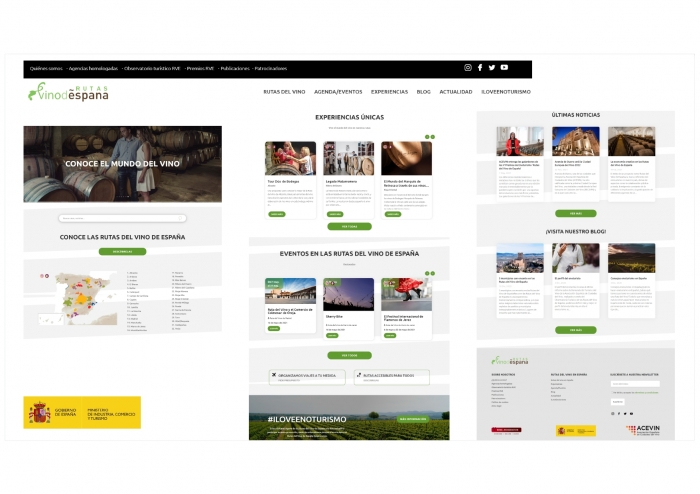Image resolution: width=700 pixels, height=494 pixels.
Task: Open the Rutas del Vino menu
Action: pos(284,91)
